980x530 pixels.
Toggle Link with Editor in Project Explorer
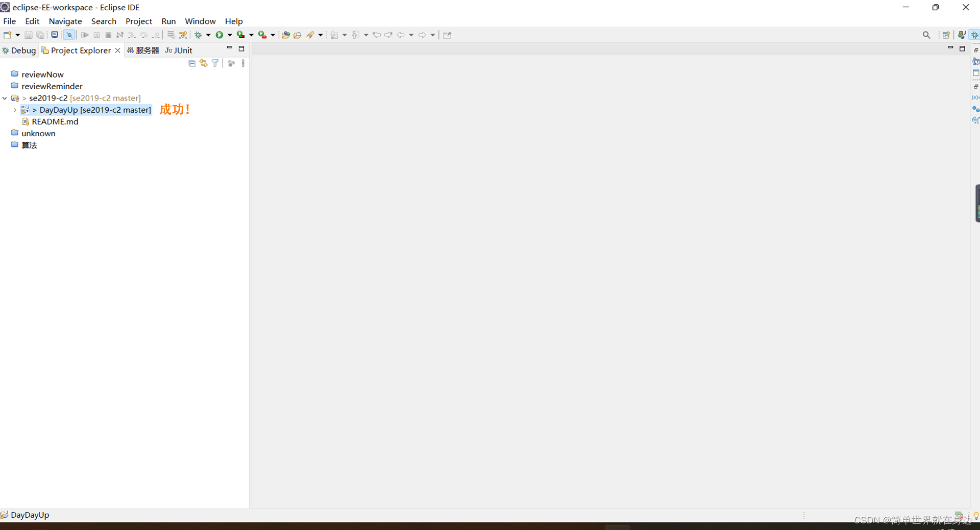tap(203, 63)
